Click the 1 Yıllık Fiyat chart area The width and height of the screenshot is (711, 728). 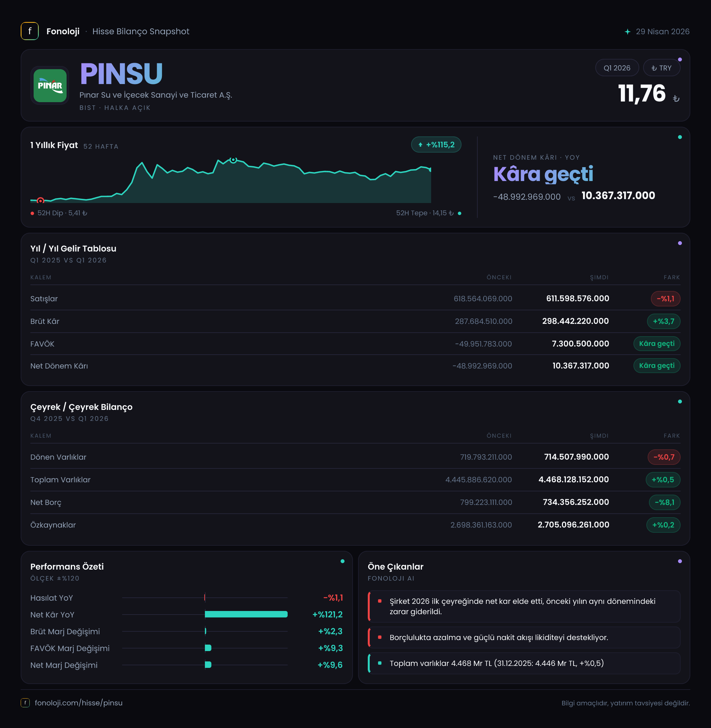pos(231,181)
